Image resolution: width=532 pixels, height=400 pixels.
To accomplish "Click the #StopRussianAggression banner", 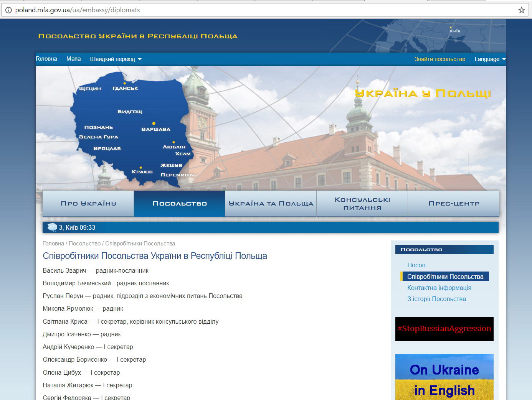I will coord(444,329).
